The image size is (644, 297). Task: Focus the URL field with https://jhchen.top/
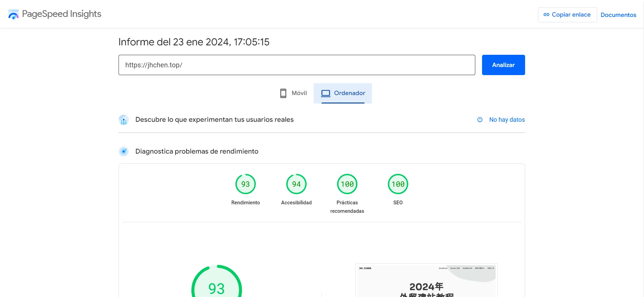(297, 65)
